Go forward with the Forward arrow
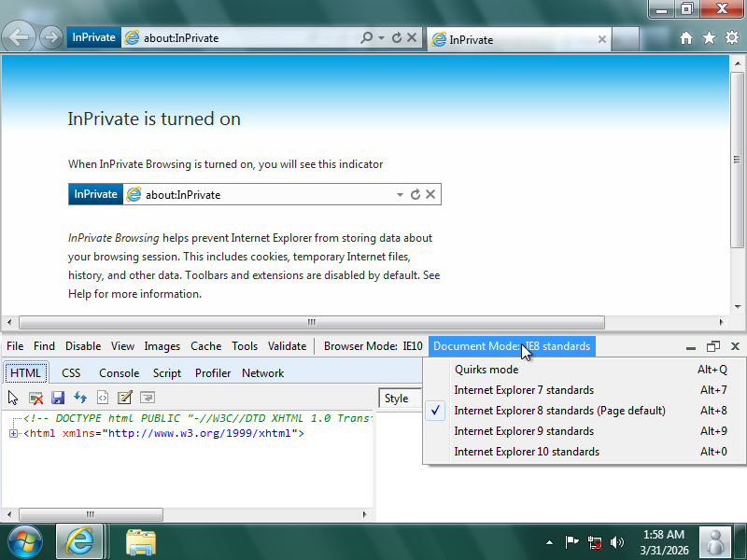 point(51,37)
